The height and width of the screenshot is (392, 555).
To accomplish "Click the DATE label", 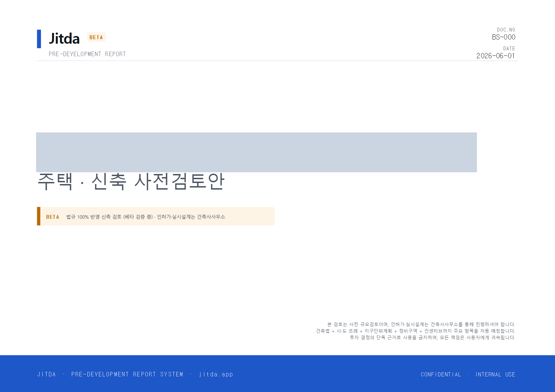I will pyautogui.click(x=509, y=49).
